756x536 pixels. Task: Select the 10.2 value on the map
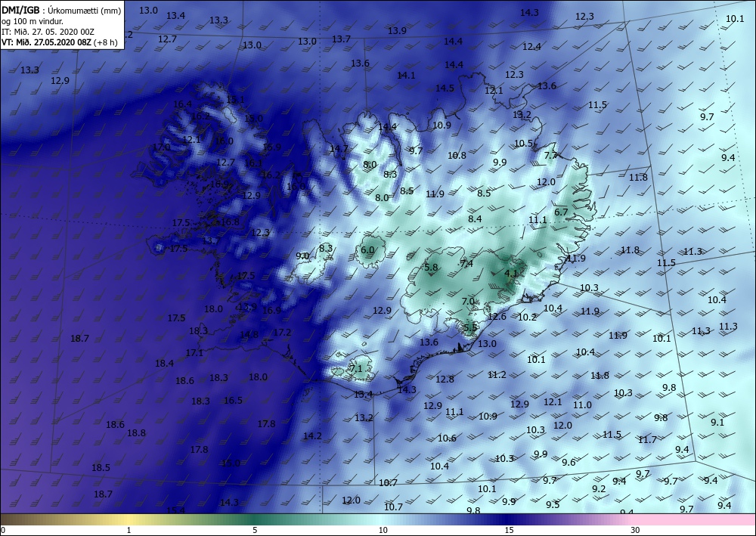click(x=527, y=318)
